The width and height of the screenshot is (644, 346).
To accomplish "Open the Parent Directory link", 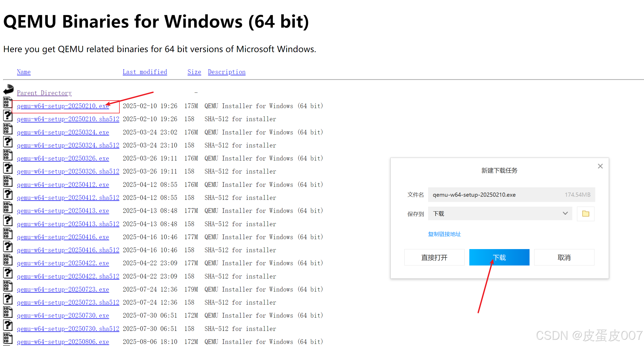I will [44, 93].
